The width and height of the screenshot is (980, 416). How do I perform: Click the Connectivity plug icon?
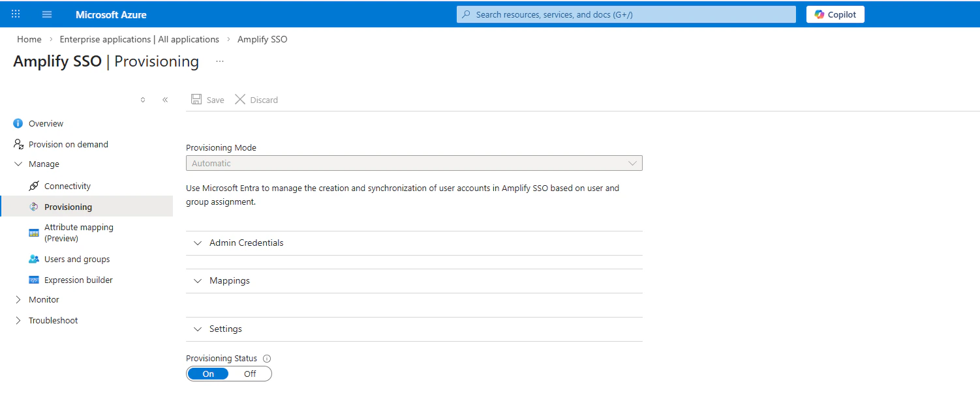(x=34, y=186)
